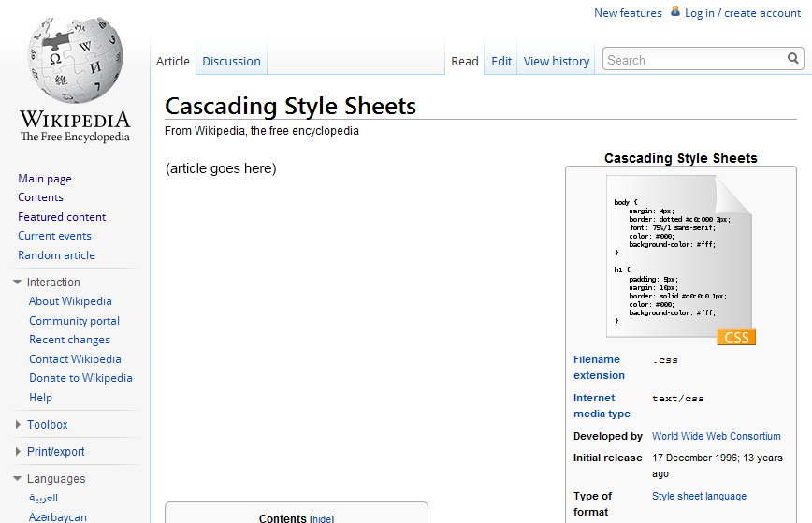This screenshot has height=523, width=812.
Task: Open the Discussion tab
Action: click(x=231, y=61)
